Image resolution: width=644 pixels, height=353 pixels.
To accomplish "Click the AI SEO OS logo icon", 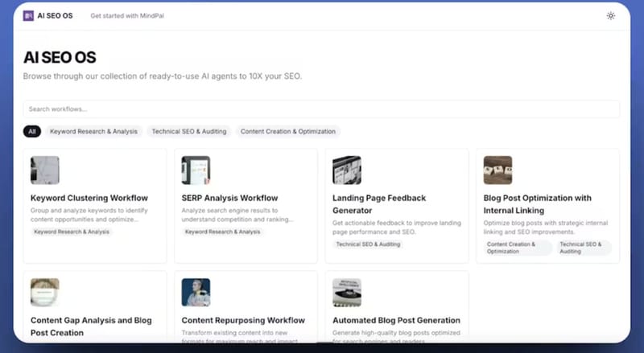I will point(29,15).
